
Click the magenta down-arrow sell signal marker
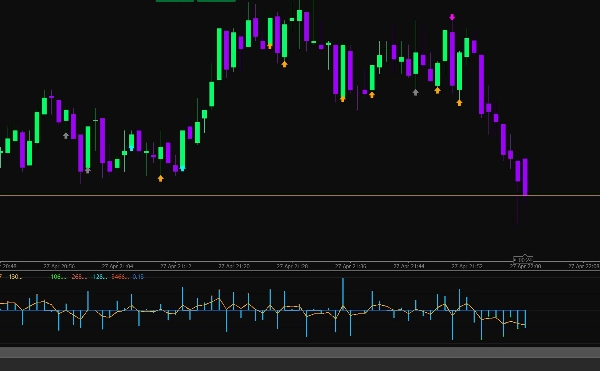[x=452, y=17]
